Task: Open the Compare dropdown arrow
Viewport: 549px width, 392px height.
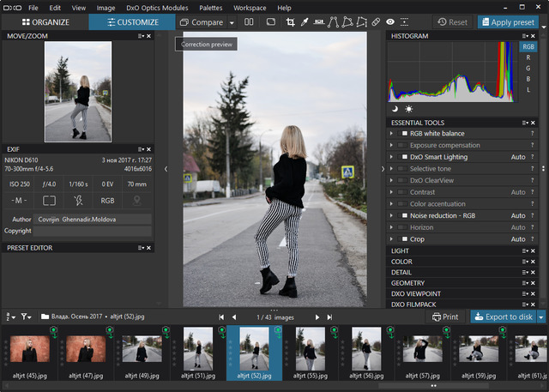Action: [x=232, y=22]
